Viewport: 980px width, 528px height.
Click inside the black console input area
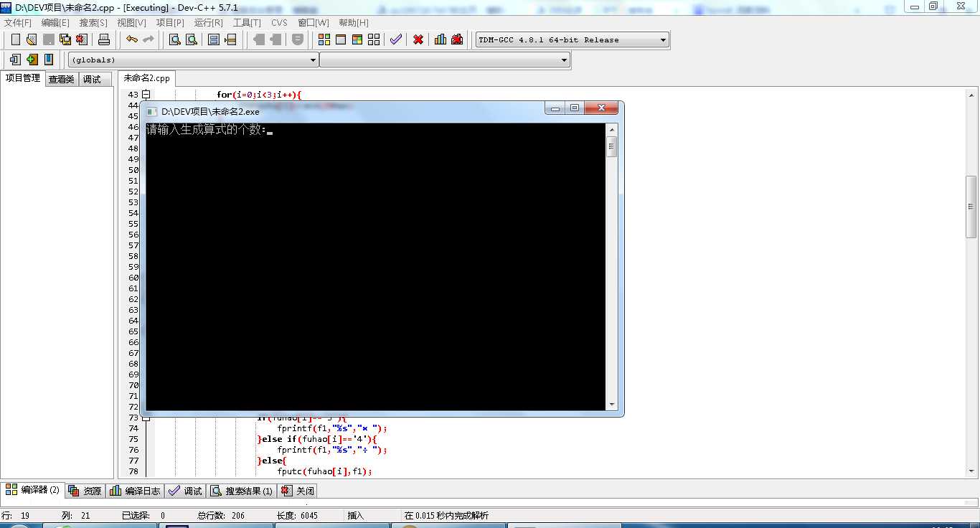[376, 266]
